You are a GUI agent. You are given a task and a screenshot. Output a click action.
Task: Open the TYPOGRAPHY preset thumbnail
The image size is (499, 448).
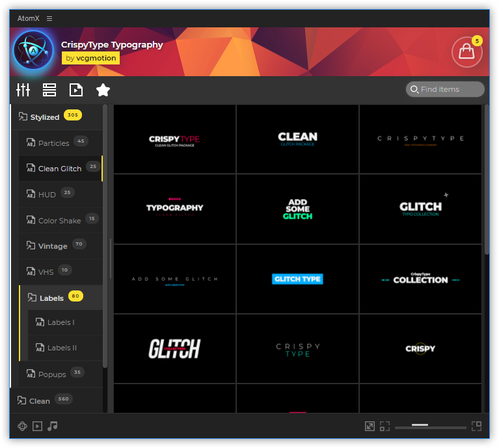click(175, 209)
